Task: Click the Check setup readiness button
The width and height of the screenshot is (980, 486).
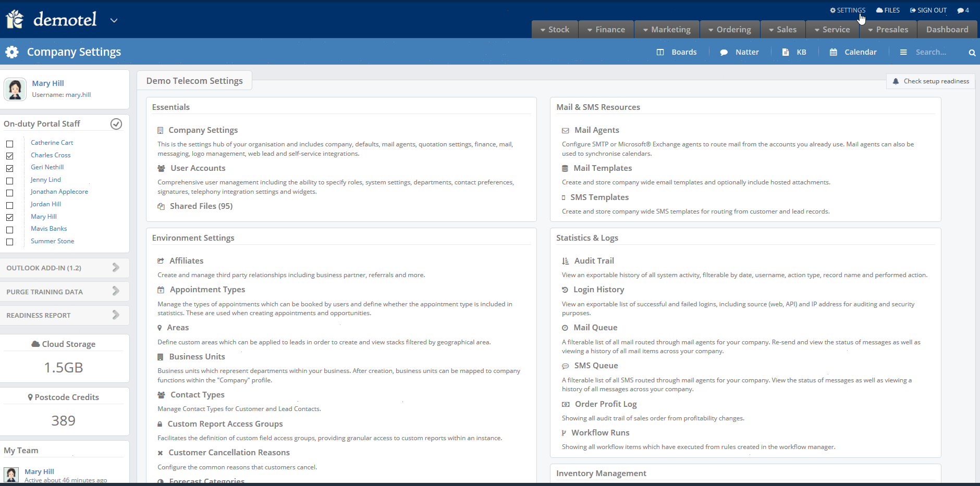Action: tap(930, 81)
